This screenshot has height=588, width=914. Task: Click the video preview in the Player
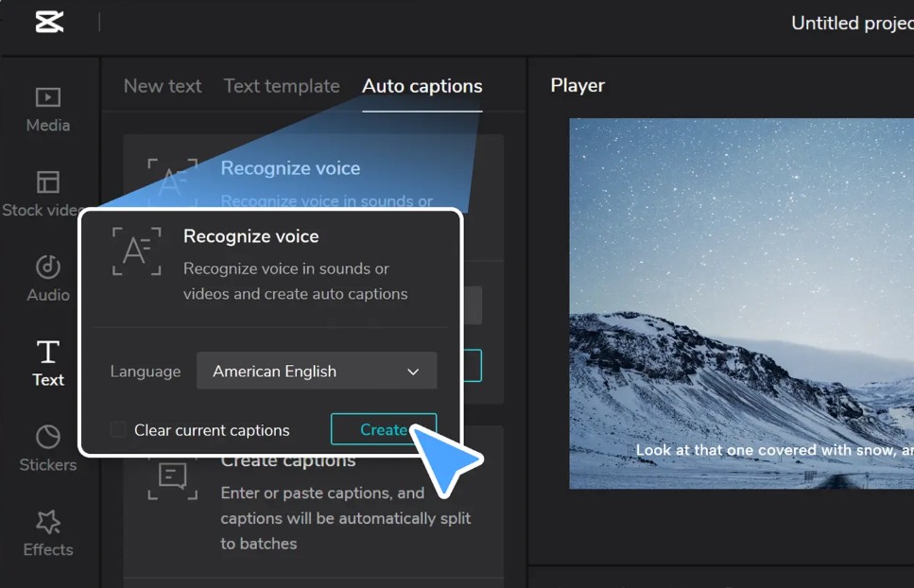coord(741,303)
